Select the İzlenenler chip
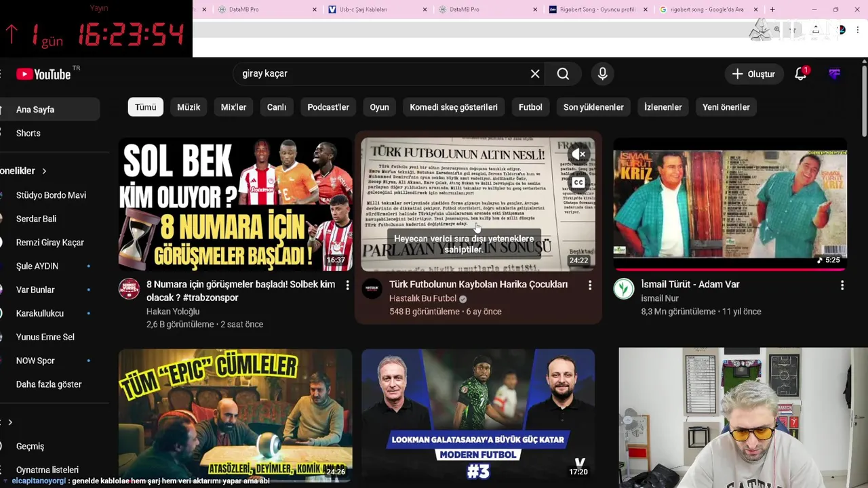Image resolution: width=868 pixels, height=488 pixels. pos(663,107)
